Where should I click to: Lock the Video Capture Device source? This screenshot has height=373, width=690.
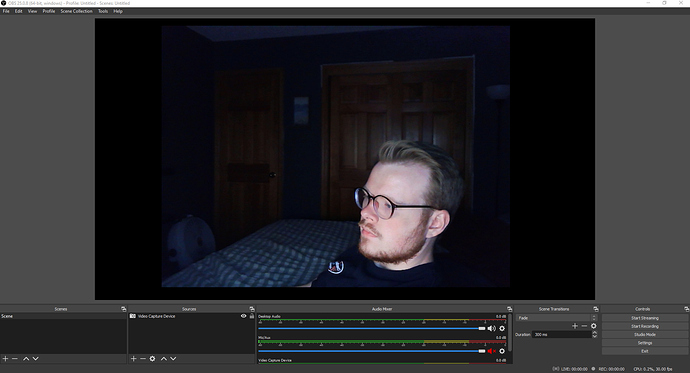click(x=252, y=316)
